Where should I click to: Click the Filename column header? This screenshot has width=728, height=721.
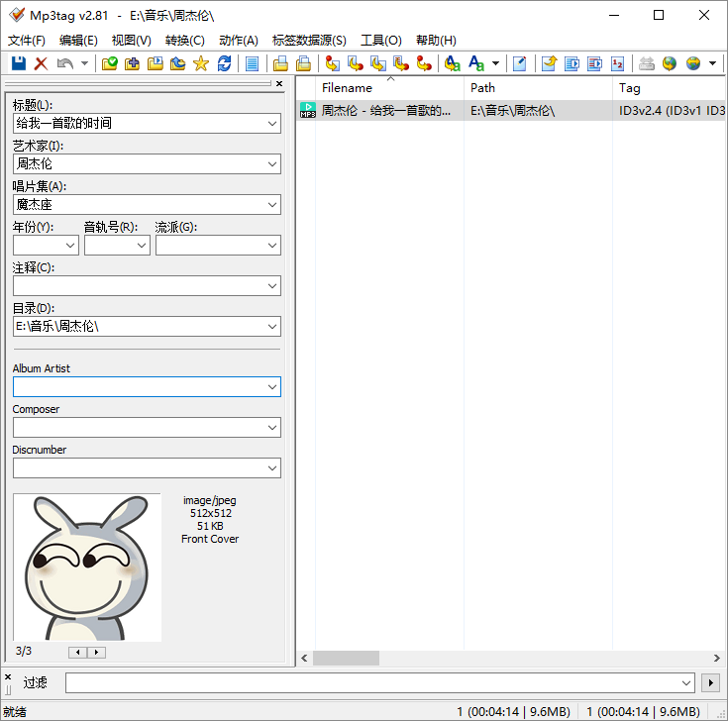347,88
